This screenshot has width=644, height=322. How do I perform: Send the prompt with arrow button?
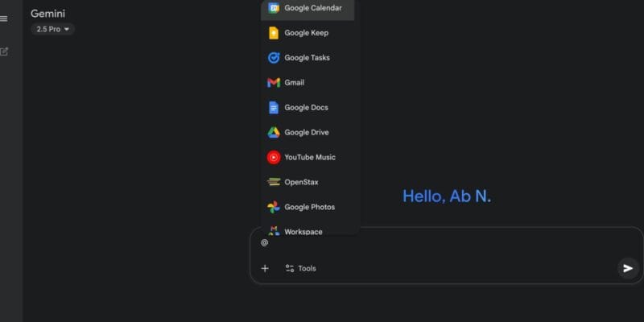tap(628, 269)
